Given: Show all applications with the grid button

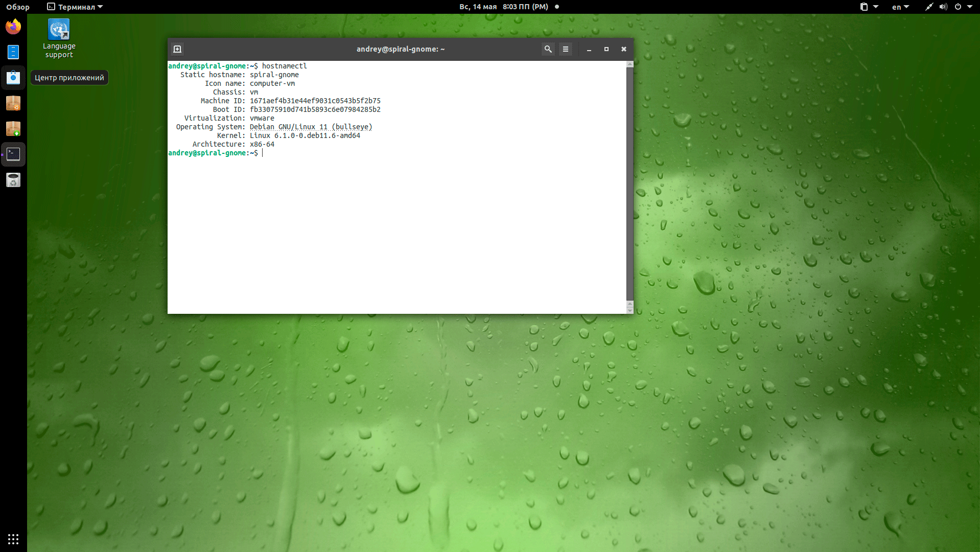Looking at the screenshot, I should tap(13, 539).
